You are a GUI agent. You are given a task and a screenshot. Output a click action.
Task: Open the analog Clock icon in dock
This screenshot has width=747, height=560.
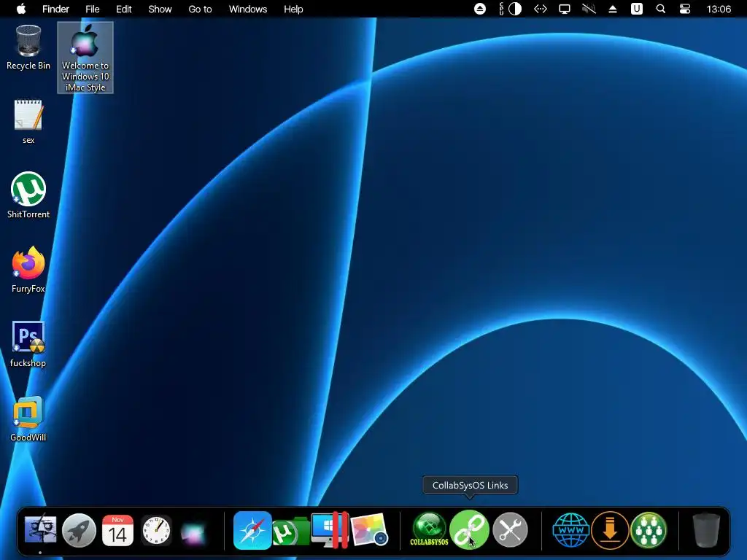tap(156, 530)
